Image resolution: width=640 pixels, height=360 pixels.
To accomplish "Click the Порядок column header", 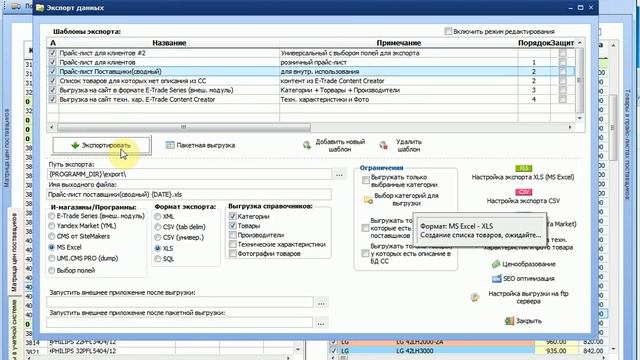I will click(534, 43).
